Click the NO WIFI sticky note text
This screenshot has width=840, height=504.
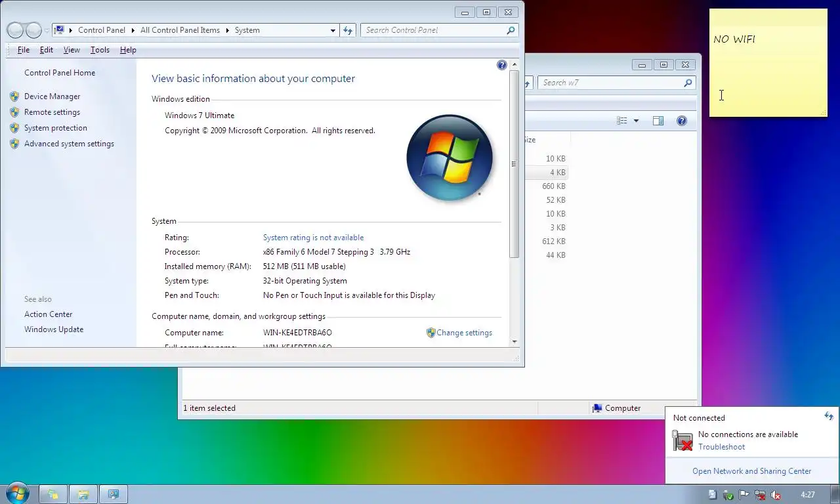(734, 39)
